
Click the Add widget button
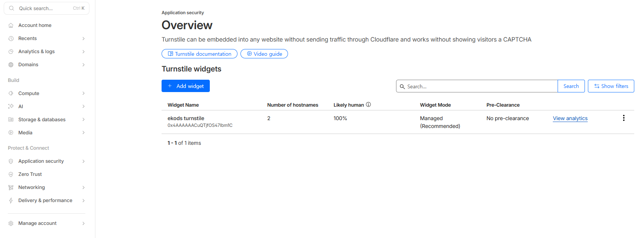pyautogui.click(x=185, y=86)
